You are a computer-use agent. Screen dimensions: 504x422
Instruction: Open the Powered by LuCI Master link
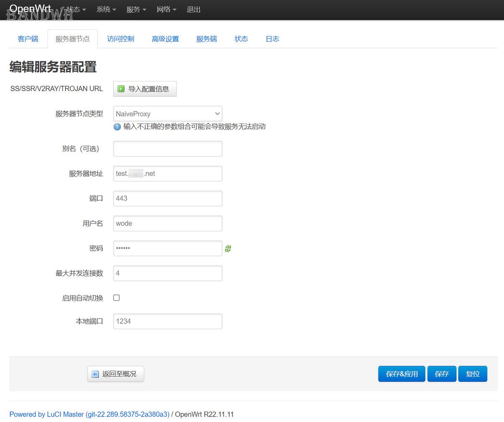(x=89, y=414)
